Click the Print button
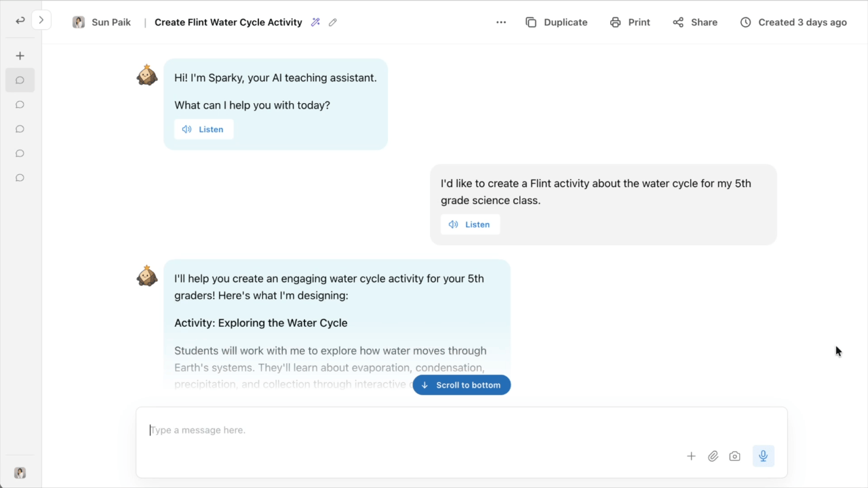The image size is (868, 488). (x=630, y=22)
